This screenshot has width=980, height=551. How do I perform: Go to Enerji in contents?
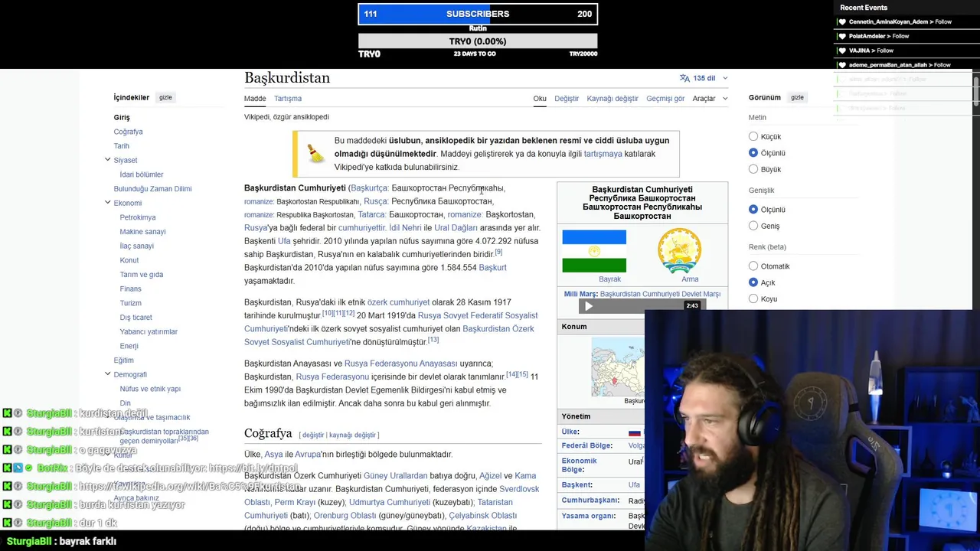click(129, 346)
